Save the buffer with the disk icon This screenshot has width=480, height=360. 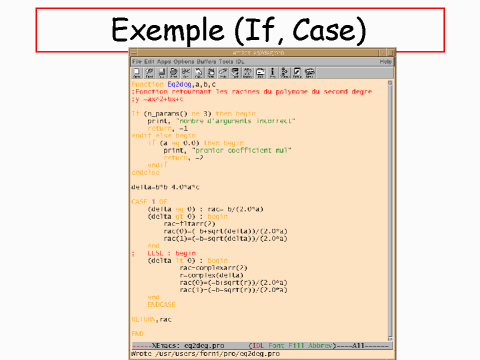[161, 73]
